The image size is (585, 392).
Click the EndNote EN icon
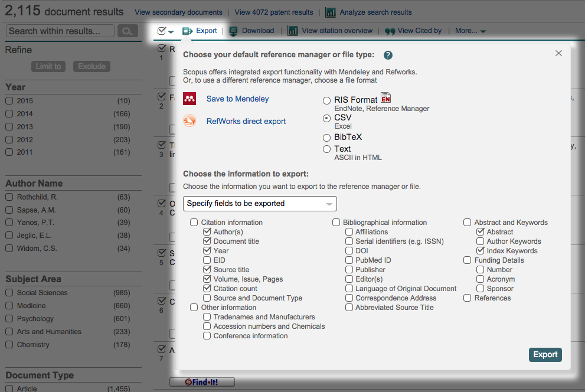pos(385,98)
